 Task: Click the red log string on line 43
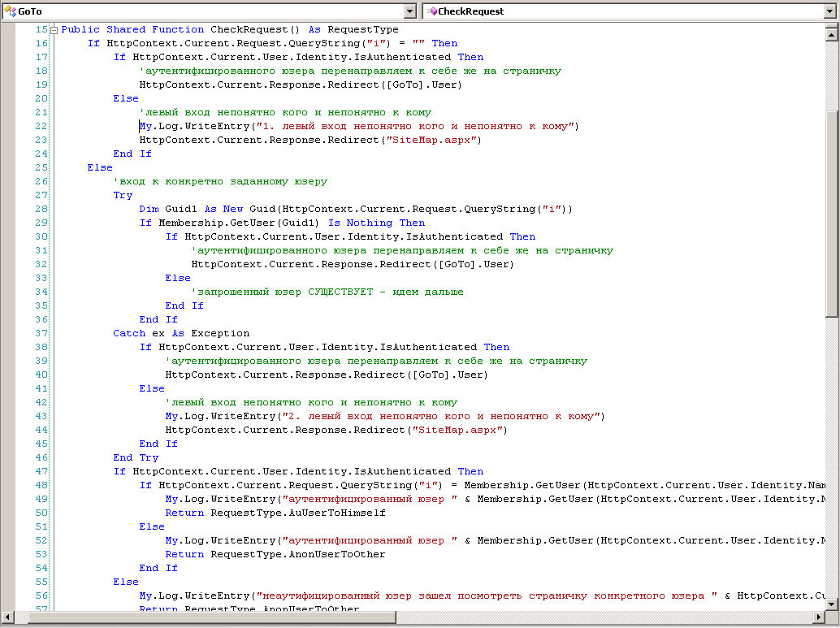pyautogui.click(x=441, y=416)
